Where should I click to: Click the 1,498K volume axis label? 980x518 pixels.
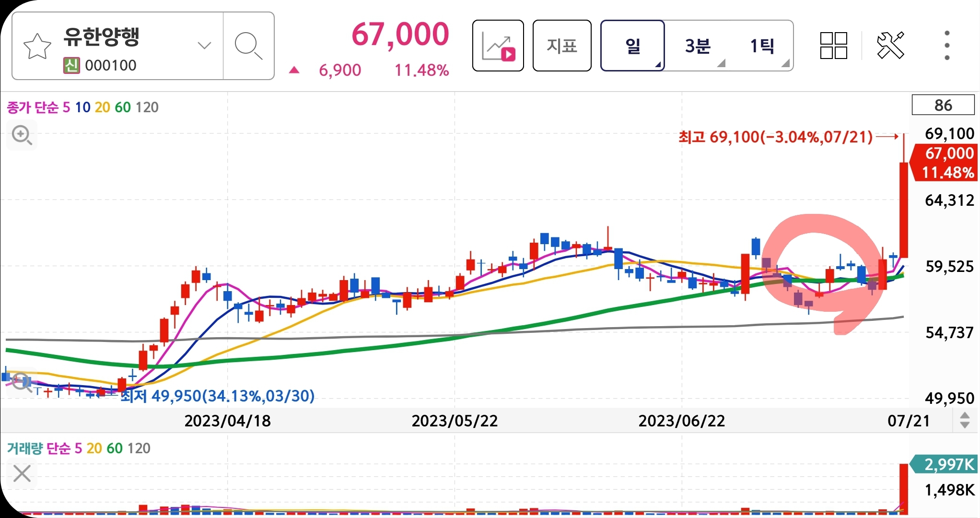coord(949,490)
